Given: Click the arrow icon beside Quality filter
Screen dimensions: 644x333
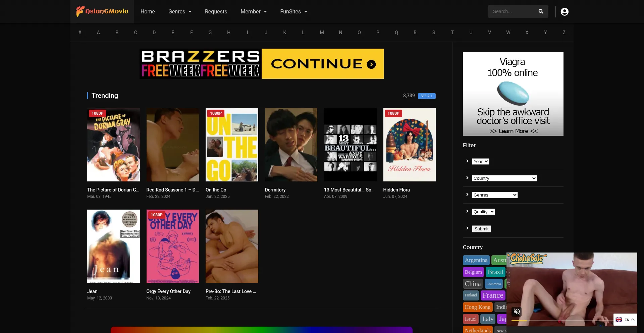Looking at the screenshot, I should 467,212.
